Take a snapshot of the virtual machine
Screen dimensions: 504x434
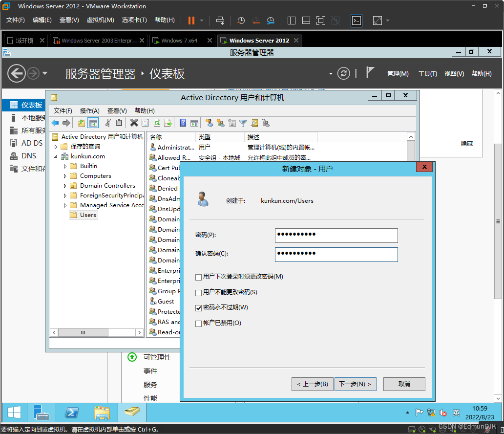(241, 21)
